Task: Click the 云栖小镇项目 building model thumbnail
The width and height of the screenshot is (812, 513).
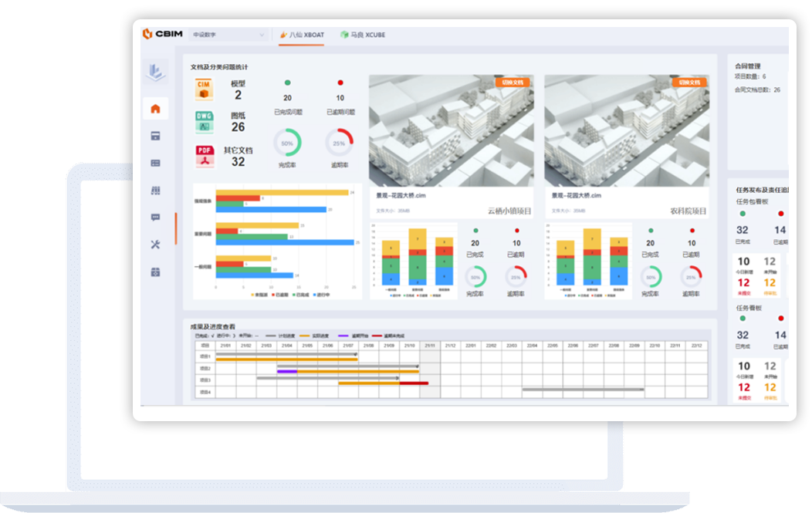Action: (x=451, y=131)
